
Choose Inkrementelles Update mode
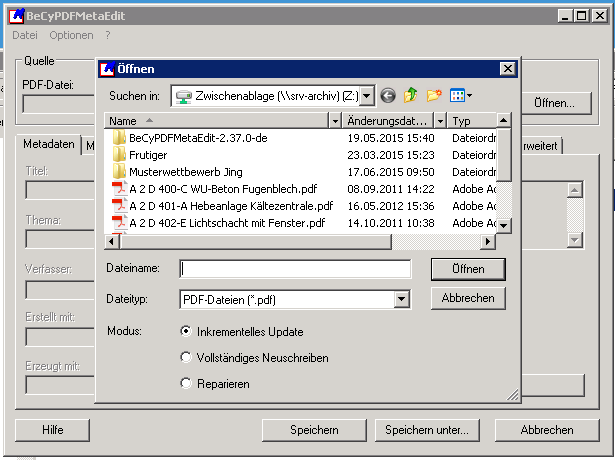[x=186, y=331]
